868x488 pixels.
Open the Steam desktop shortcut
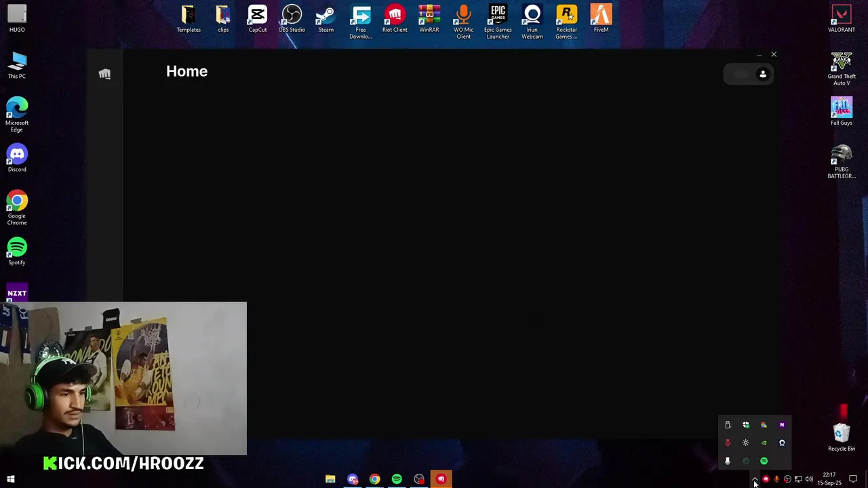[x=326, y=19]
